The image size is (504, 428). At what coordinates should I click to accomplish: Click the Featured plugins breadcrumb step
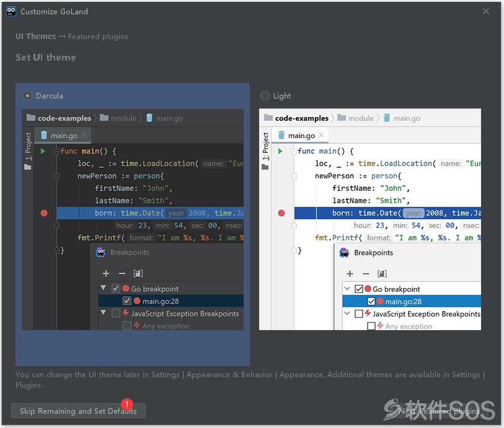(98, 37)
